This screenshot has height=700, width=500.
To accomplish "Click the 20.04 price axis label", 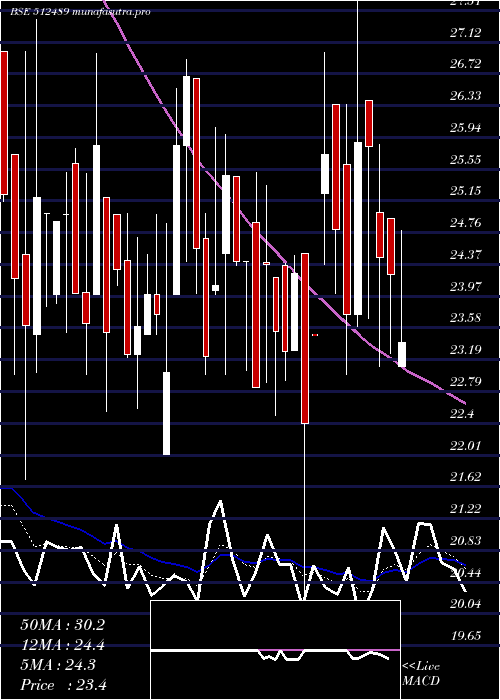I will coord(466,604).
